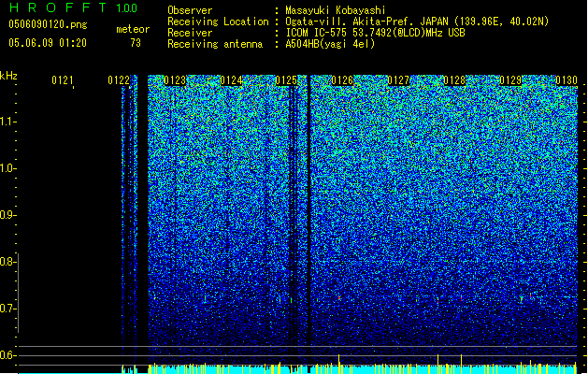588x374 pixels.
Task: Click the Receiving Location label
Action: click(218, 22)
